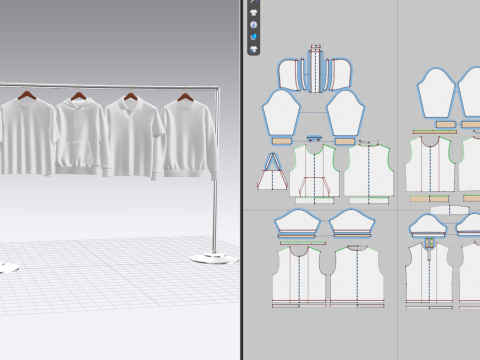The width and height of the screenshot is (480, 360).
Task: Select the hoodie left cuff pattern piece
Action: click(x=282, y=141)
